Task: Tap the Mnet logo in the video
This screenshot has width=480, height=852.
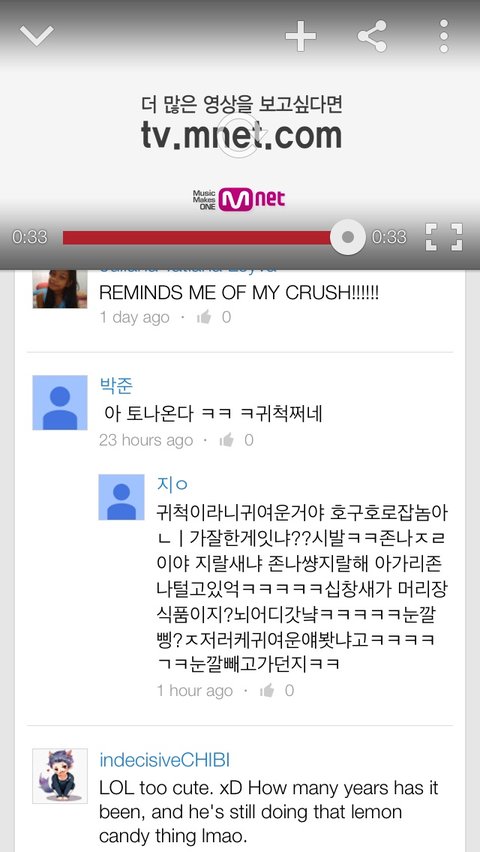Action: [239, 199]
